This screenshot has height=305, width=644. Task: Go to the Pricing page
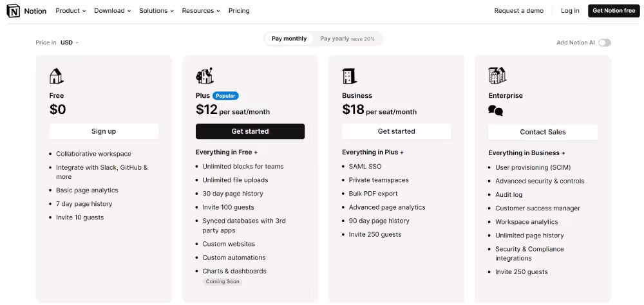[x=239, y=11]
